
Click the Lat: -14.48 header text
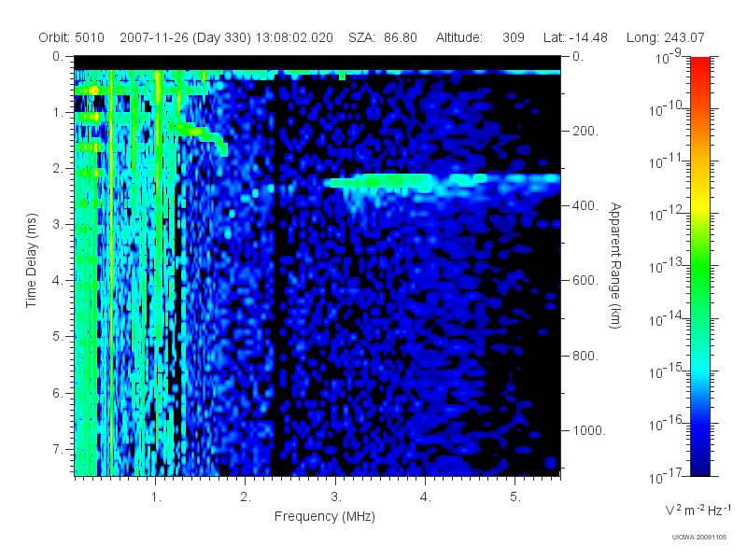575,37
